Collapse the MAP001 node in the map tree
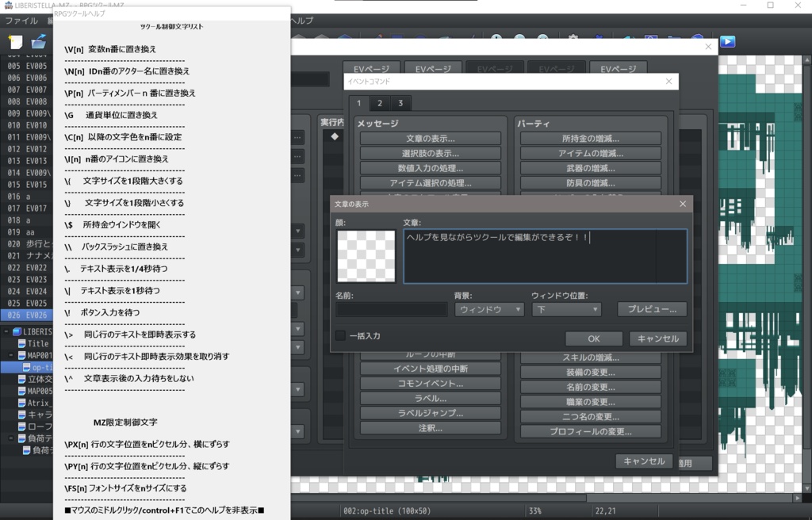Image resolution: width=812 pixels, height=520 pixels. click(x=10, y=355)
